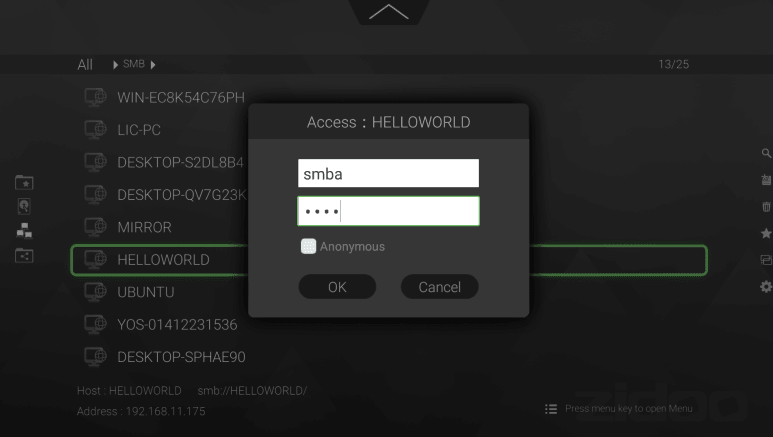
Task: Click the arrow after SMB breadcrumb
Action: [x=153, y=65]
